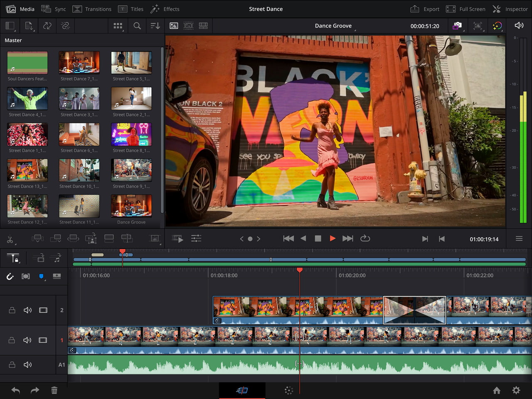
Task: Mute the A1 audio track
Action: click(x=27, y=365)
